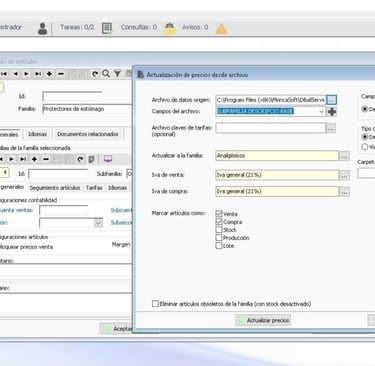The height and width of the screenshot is (366, 375).
Task: Switch to Idiomas tab next to Tarifas
Action: click(117, 188)
